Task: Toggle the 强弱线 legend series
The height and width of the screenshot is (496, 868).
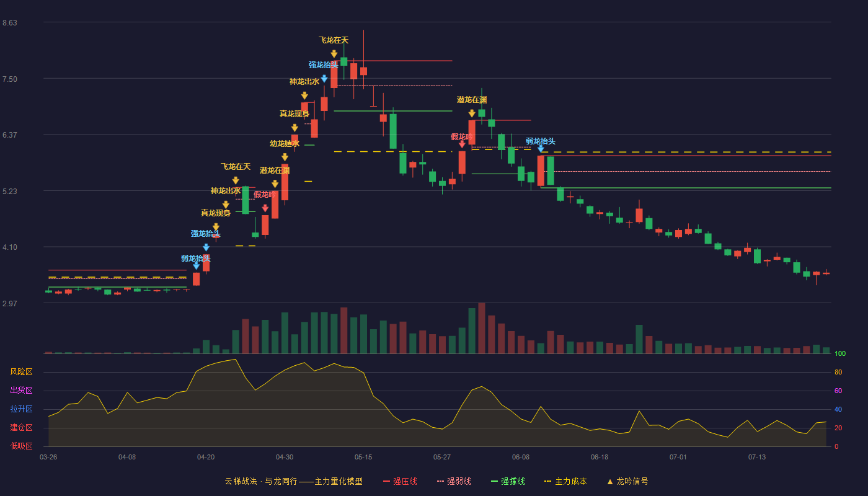Action: pos(454,481)
